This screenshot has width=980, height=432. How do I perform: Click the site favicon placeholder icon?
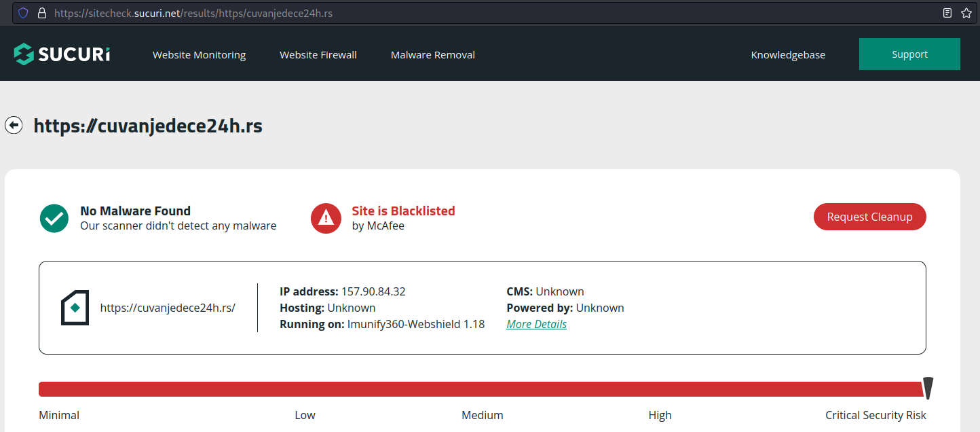pos(75,308)
